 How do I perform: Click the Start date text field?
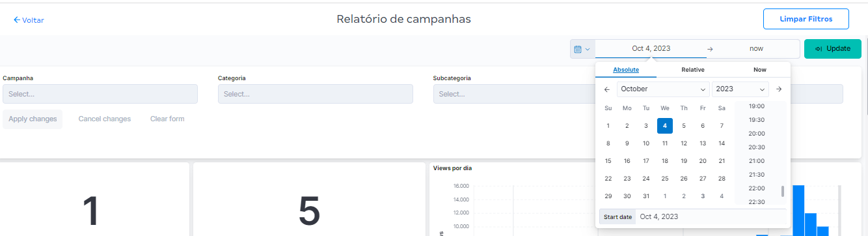711,217
